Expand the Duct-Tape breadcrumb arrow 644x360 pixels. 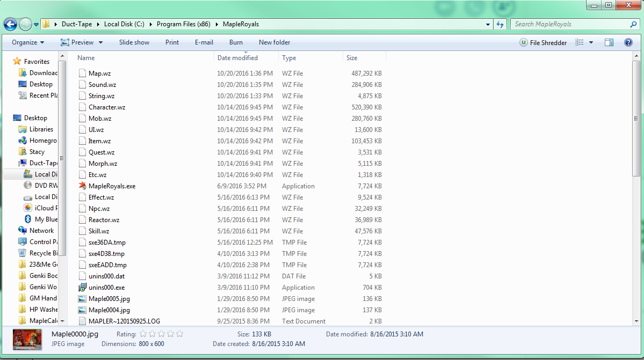[98, 24]
